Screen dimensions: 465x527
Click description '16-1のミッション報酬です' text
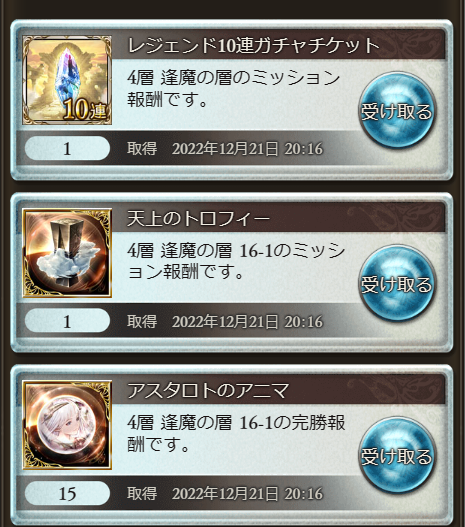(x=236, y=261)
